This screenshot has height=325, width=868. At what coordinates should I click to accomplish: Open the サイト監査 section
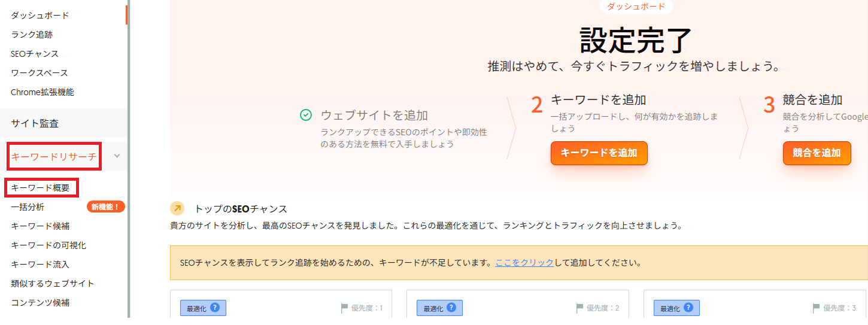point(35,123)
